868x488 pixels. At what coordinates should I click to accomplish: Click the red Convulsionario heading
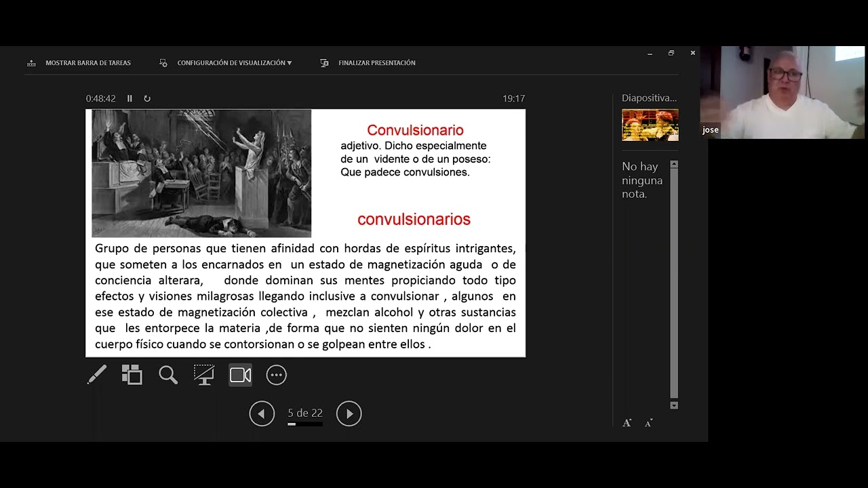[416, 130]
